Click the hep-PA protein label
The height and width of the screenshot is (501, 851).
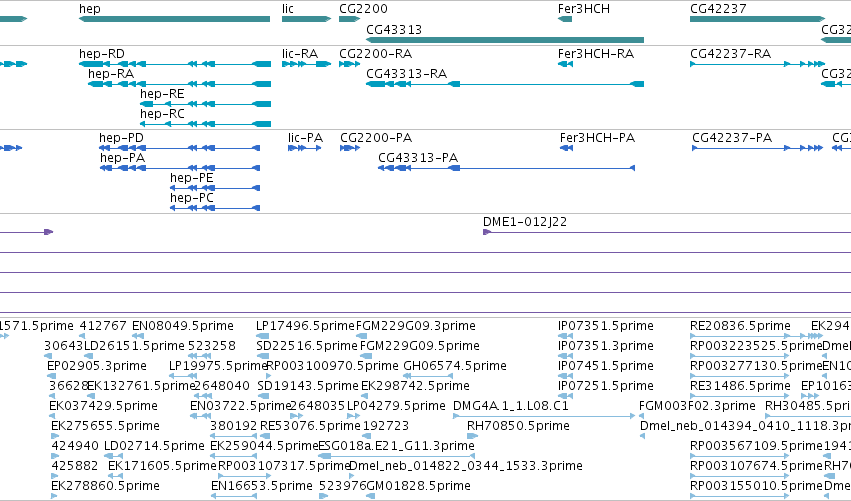click(x=122, y=158)
